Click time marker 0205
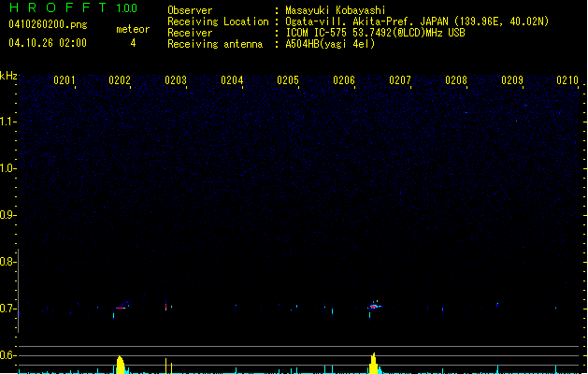This screenshot has height=374, width=588. coord(288,80)
